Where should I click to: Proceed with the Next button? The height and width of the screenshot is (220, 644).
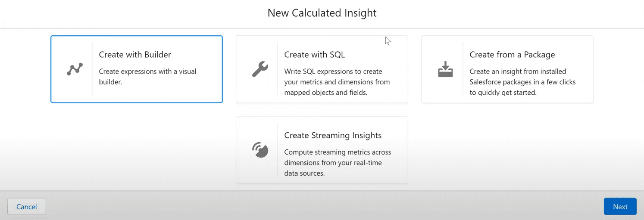click(x=620, y=207)
